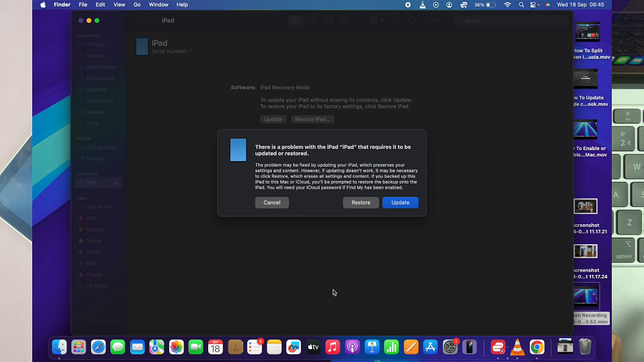Image resolution: width=644 pixels, height=362 pixels.
Task: Click the blue Update button in the dialog
Action: click(x=400, y=202)
